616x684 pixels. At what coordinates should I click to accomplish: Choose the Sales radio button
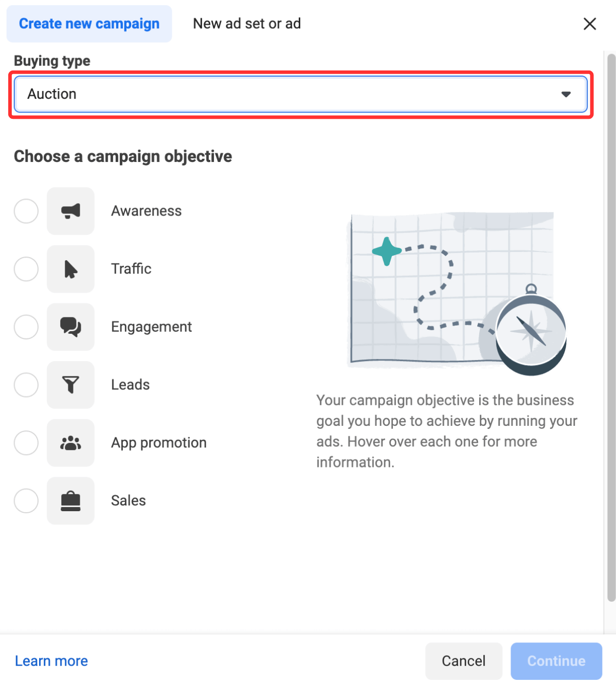pyautogui.click(x=26, y=501)
